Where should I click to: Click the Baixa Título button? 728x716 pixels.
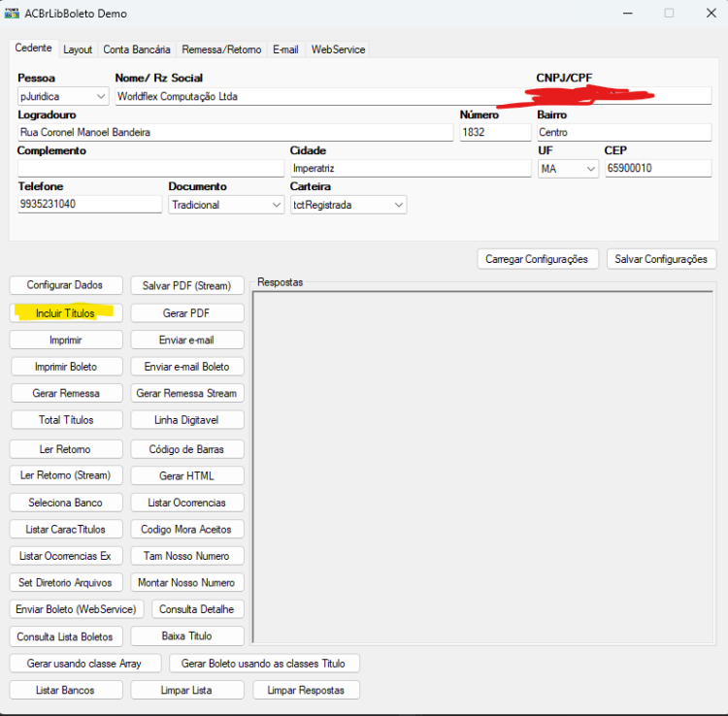[187, 636]
